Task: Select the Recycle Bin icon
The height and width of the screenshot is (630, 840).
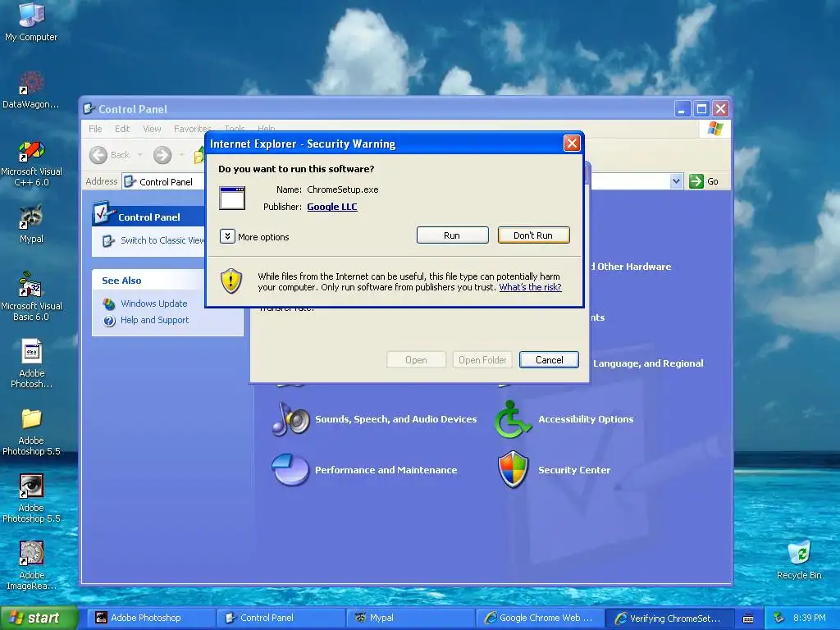Action: 799,553
